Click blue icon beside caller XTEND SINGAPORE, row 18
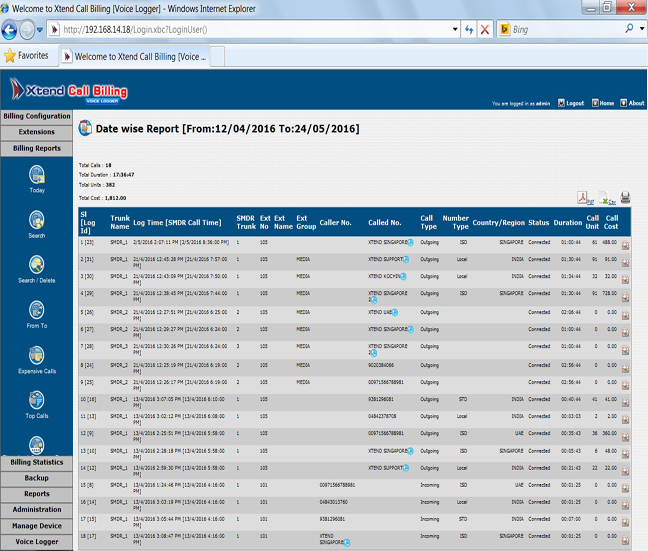Screen dimensions: 648x551 [x=347, y=543]
